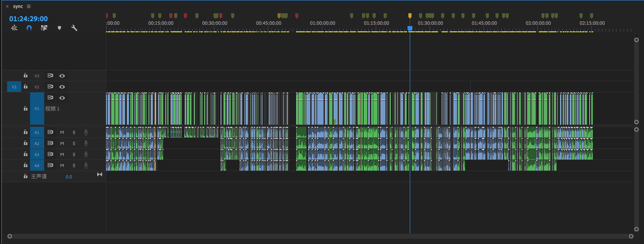Select the sync sequence tab
Screen dimensions: 644x244
point(18,7)
